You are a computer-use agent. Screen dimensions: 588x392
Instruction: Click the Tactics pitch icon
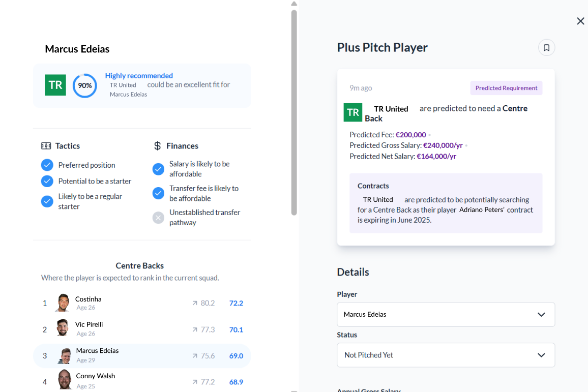[x=46, y=146]
